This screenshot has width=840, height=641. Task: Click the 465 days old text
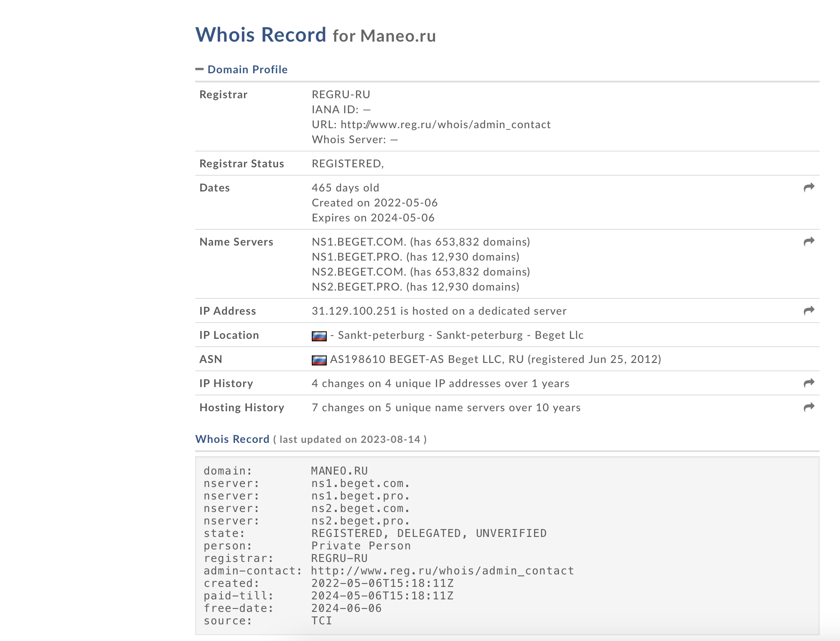(345, 188)
